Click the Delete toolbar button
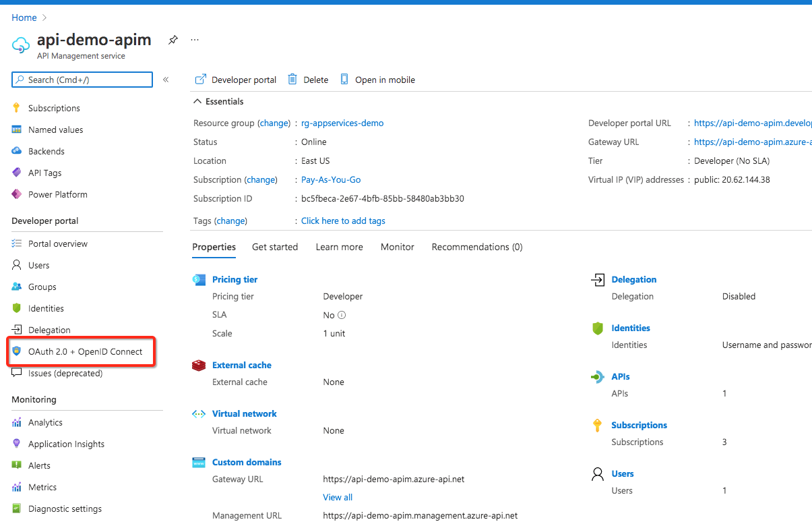Viewport: 812px width, 524px height. (x=308, y=80)
